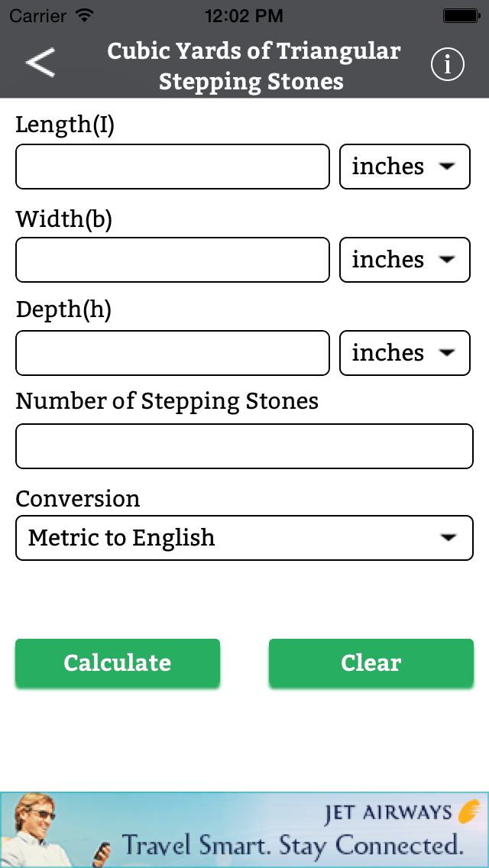
Task: Focus the Width(b) input field
Action: (x=173, y=260)
